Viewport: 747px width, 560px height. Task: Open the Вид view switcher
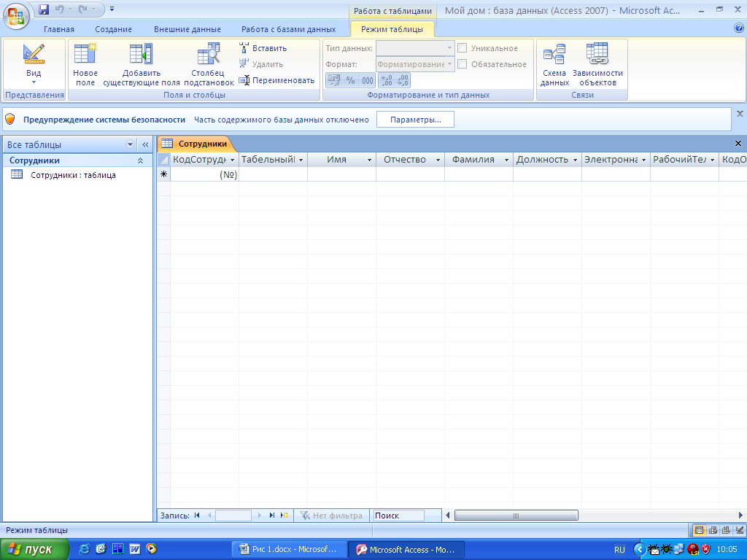click(x=34, y=65)
